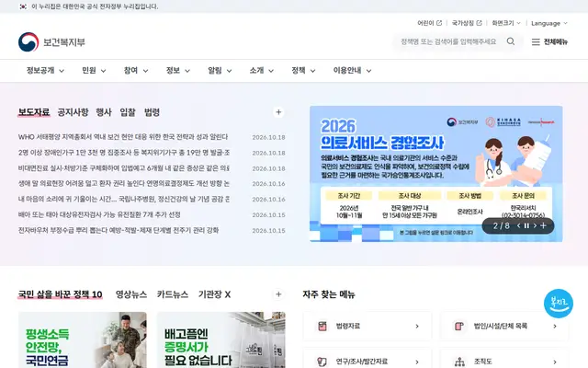Click the 2026 의료서비스 경험조사 banner
The width and height of the screenshot is (588, 368).
435,174
